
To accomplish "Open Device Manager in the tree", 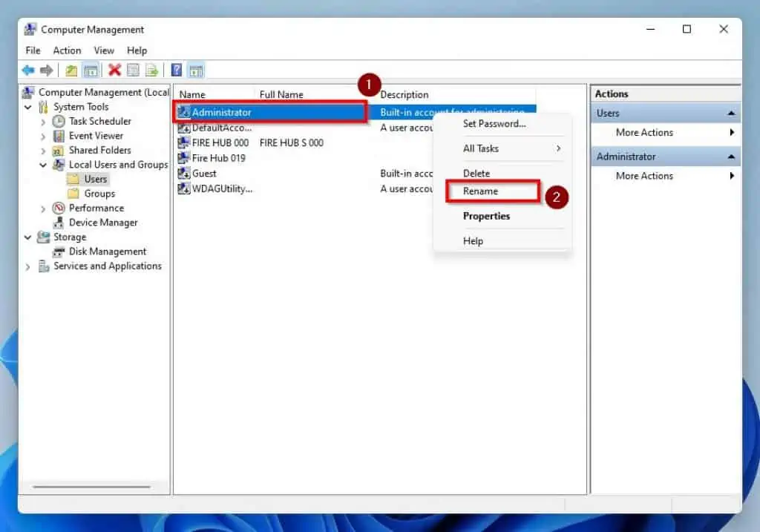I will [x=103, y=223].
